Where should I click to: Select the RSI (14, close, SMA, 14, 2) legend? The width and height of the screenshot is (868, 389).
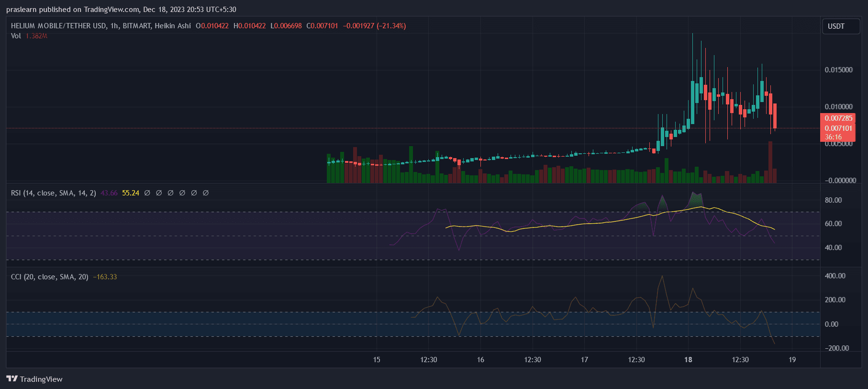pyautogui.click(x=54, y=193)
